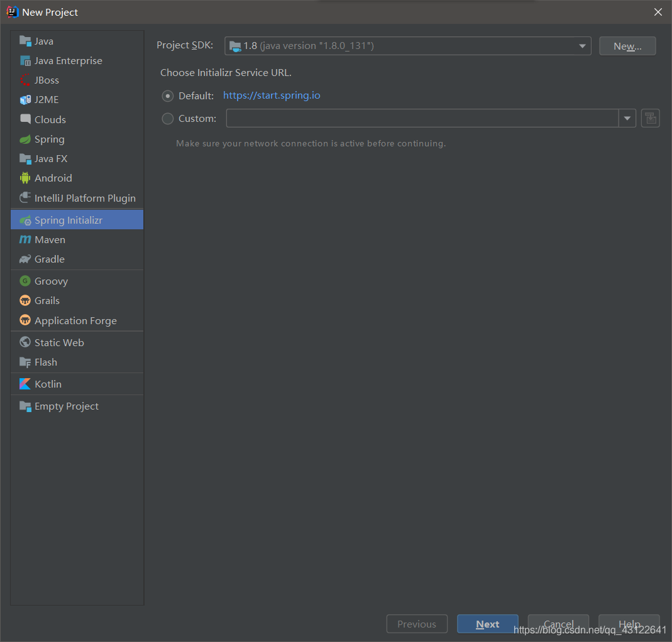672x642 pixels.
Task: Select Java FX list entry text
Action: tap(51, 159)
